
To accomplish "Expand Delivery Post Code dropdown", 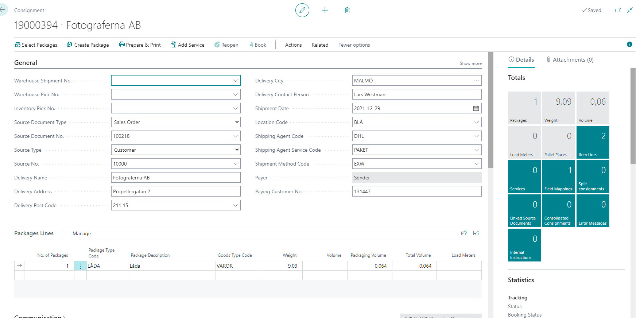I will (236, 205).
